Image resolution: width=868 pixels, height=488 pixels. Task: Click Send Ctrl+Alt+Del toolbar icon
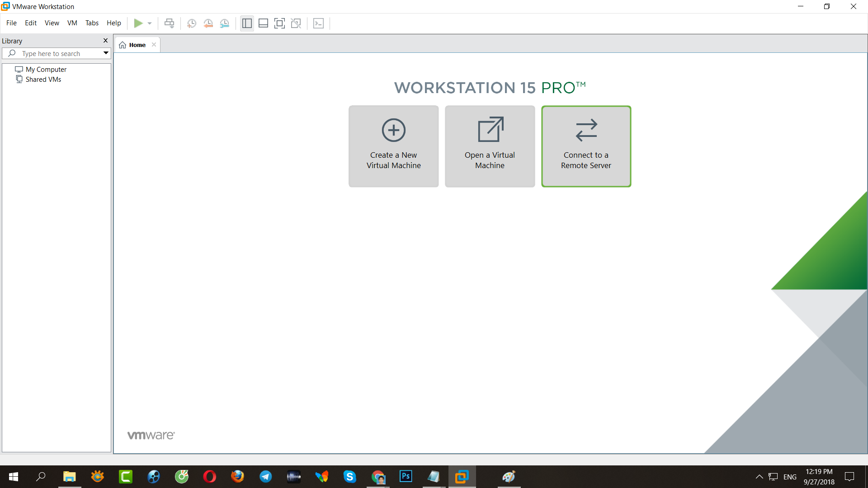coord(169,23)
